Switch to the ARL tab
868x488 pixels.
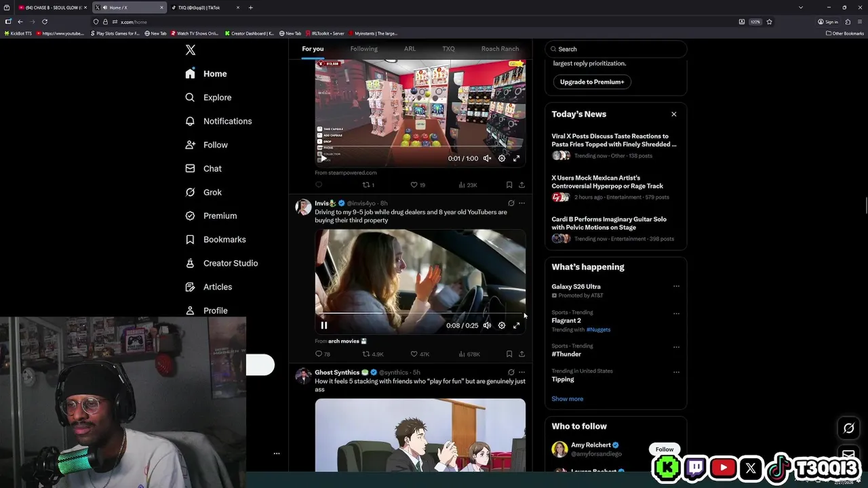410,49
